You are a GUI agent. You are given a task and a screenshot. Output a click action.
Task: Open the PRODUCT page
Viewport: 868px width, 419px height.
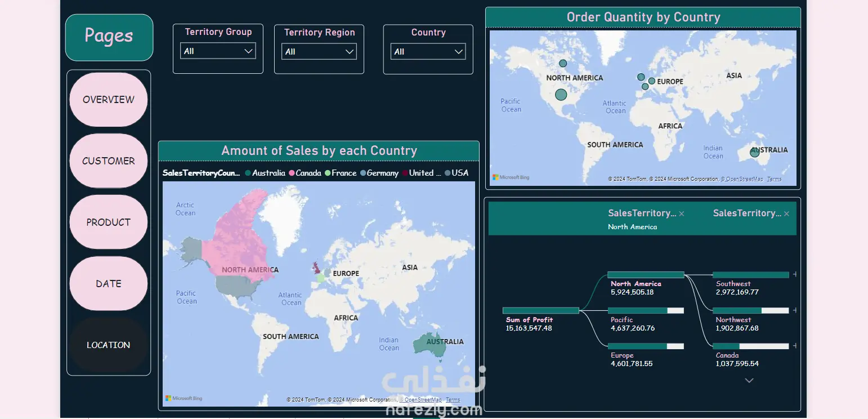109,222
